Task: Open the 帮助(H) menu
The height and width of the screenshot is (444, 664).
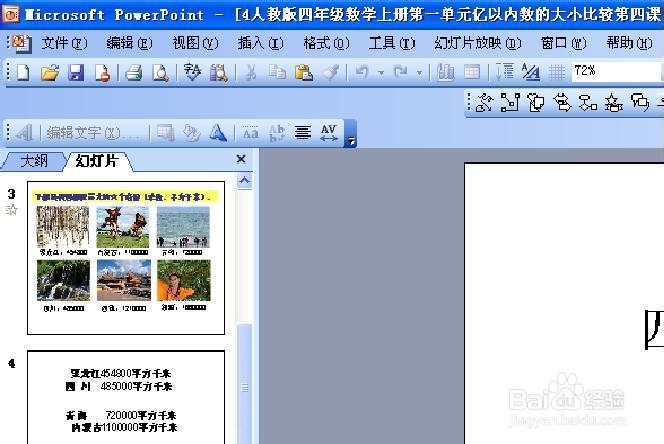Action: tap(629, 43)
